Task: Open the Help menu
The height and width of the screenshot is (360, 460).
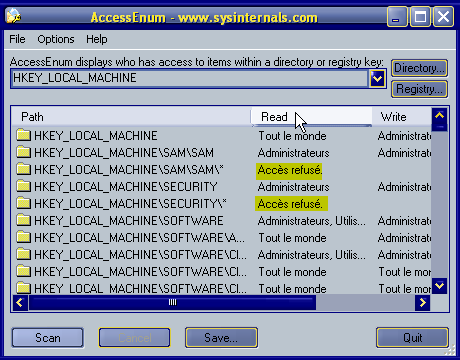Action: click(97, 39)
